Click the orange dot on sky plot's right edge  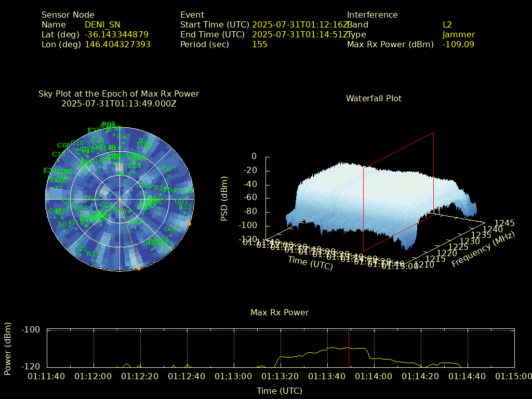point(189,224)
